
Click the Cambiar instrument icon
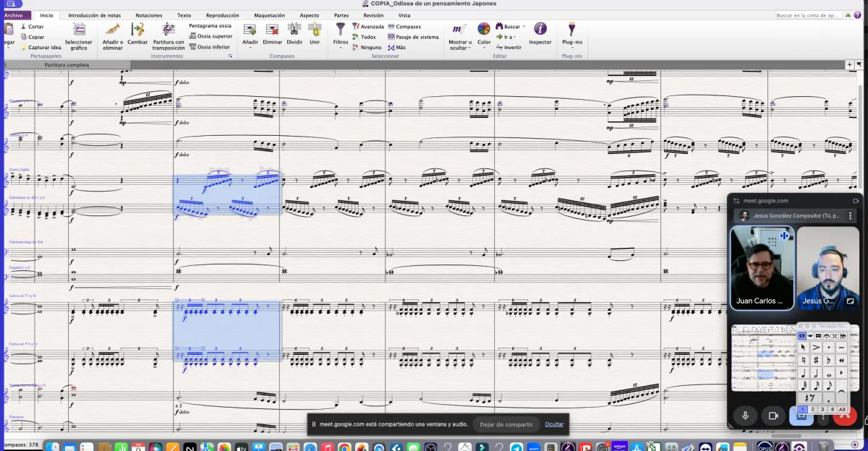pyautogui.click(x=137, y=30)
